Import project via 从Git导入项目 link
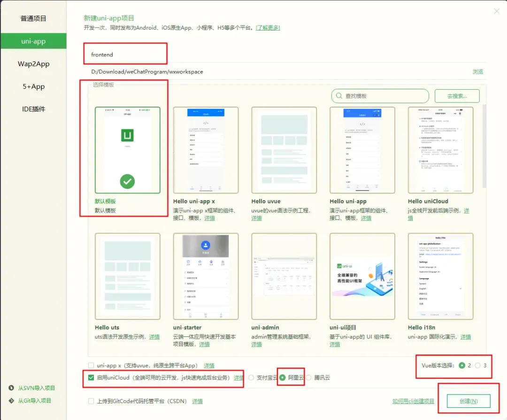The image size is (507, 420). coord(35,401)
